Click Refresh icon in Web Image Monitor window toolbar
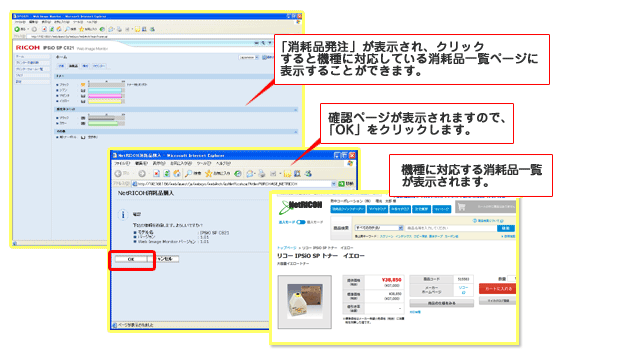Viewport: 620px width, 362px height. point(51,29)
